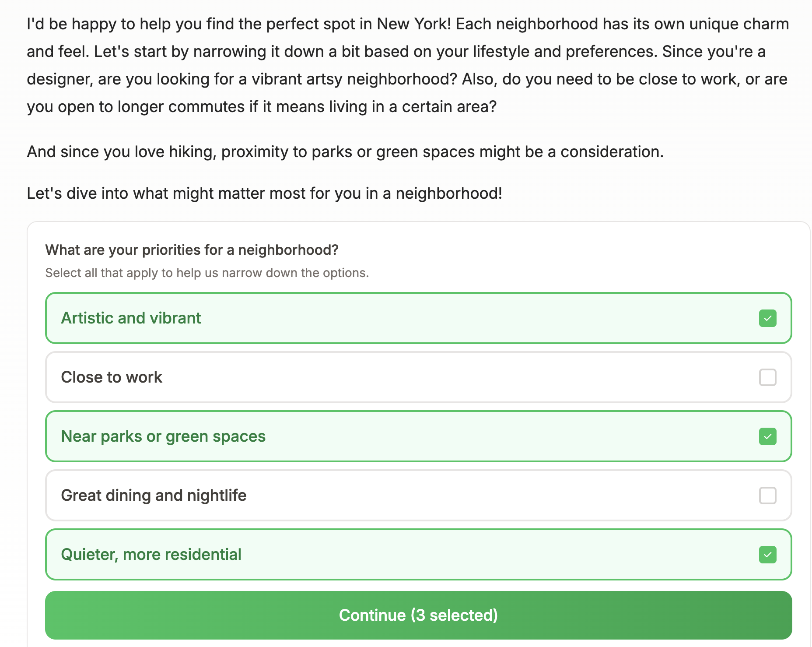Click 'New York!' in the first paragraph

coord(413,24)
